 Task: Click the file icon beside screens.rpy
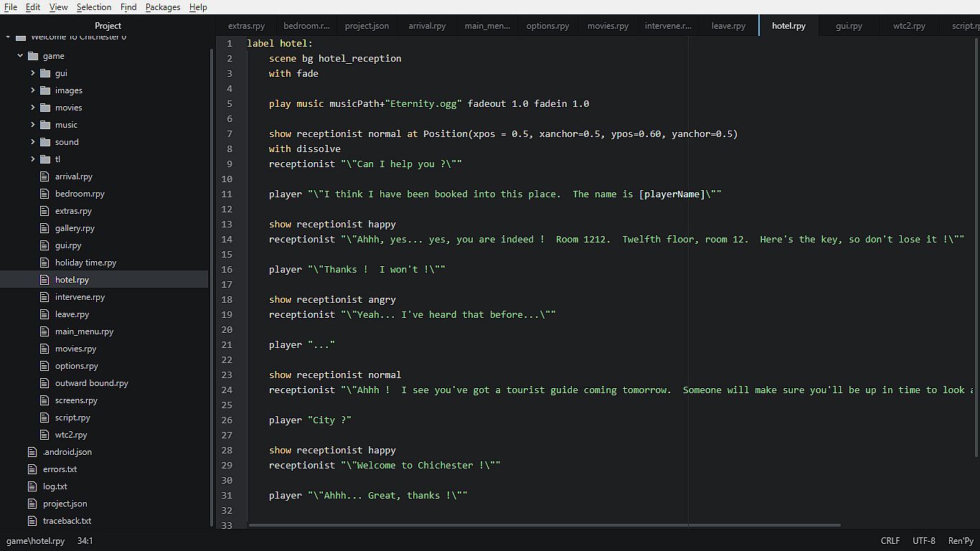[45, 400]
